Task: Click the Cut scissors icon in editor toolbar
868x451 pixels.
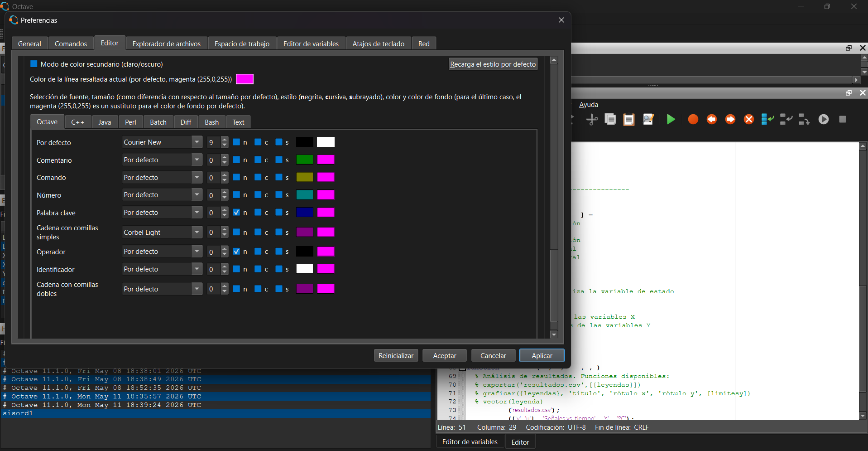Action: [x=591, y=120]
